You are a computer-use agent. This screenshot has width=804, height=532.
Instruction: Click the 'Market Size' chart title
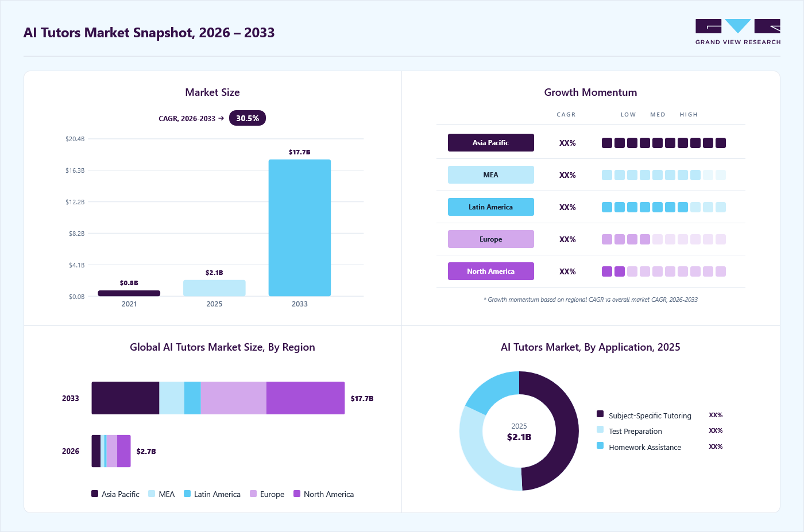pyautogui.click(x=212, y=92)
